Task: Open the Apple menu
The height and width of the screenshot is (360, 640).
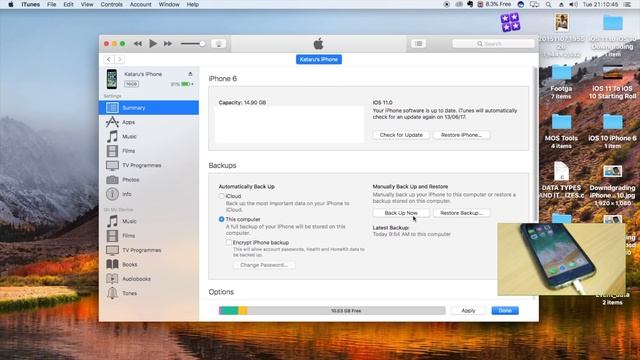Action: point(11,4)
